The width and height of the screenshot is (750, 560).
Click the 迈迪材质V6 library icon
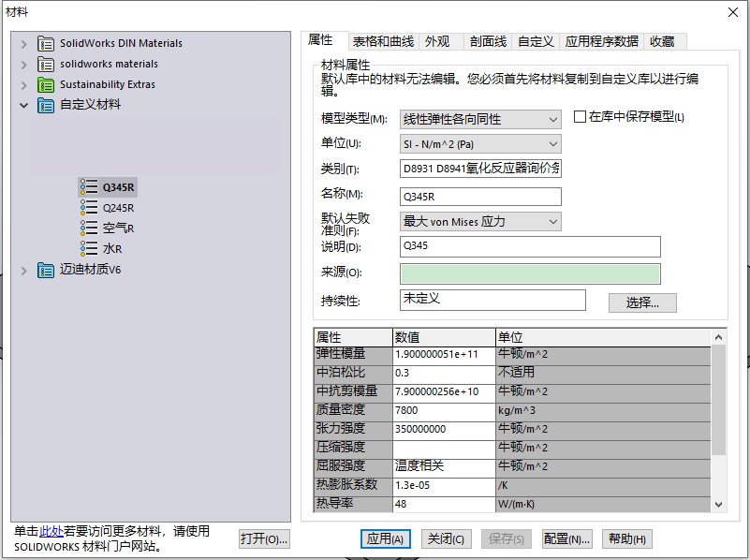(46, 271)
